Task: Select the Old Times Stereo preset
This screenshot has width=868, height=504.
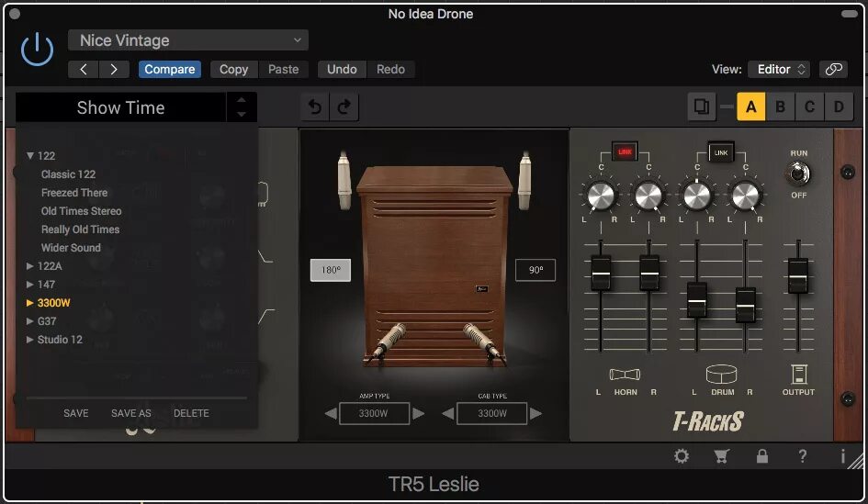Action: (x=81, y=211)
